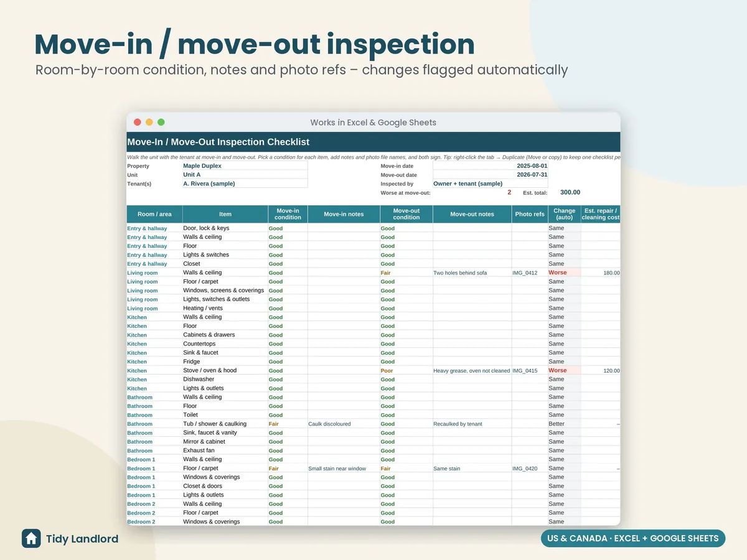Click the yellow minimize dot of the spreadsheet window

[149, 123]
